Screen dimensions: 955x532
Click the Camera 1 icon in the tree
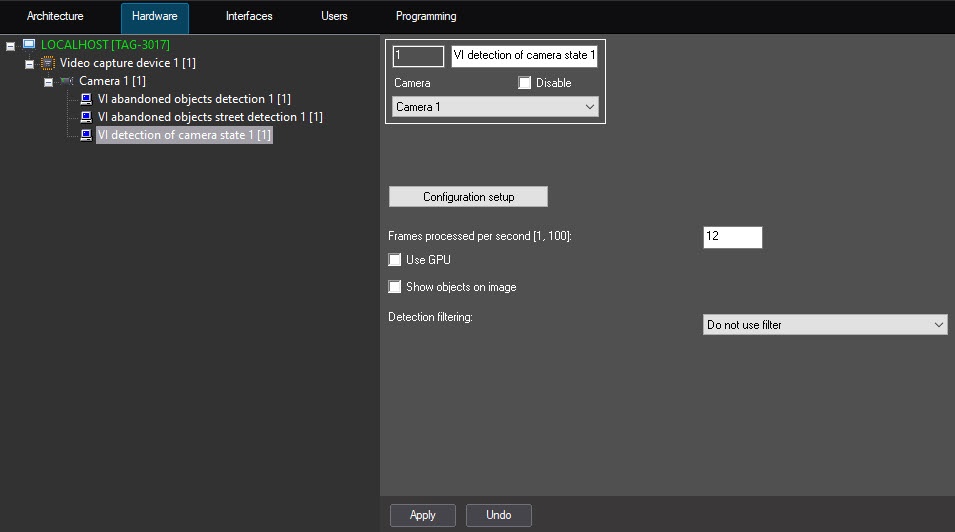pyautogui.click(x=67, y=81)
